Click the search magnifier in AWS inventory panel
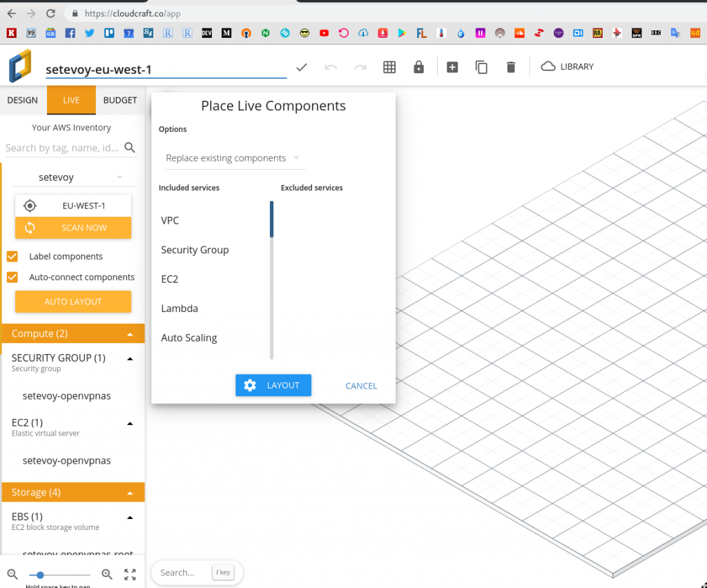The width and height of the screenshot is (707, 588). [x=130, y=147]
